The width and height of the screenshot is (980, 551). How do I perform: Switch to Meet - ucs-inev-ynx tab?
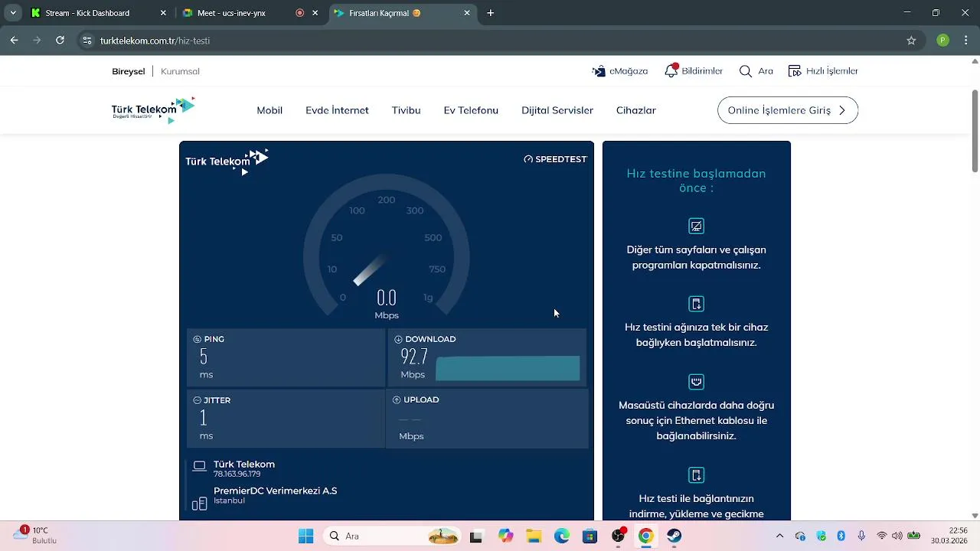(x=250, y=13)
